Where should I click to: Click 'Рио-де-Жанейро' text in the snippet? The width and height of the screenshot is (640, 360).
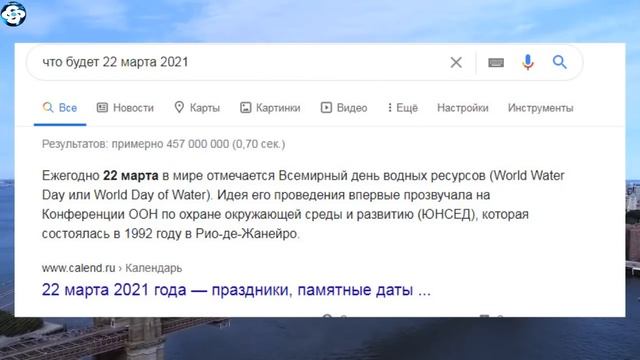click(247, 233)
